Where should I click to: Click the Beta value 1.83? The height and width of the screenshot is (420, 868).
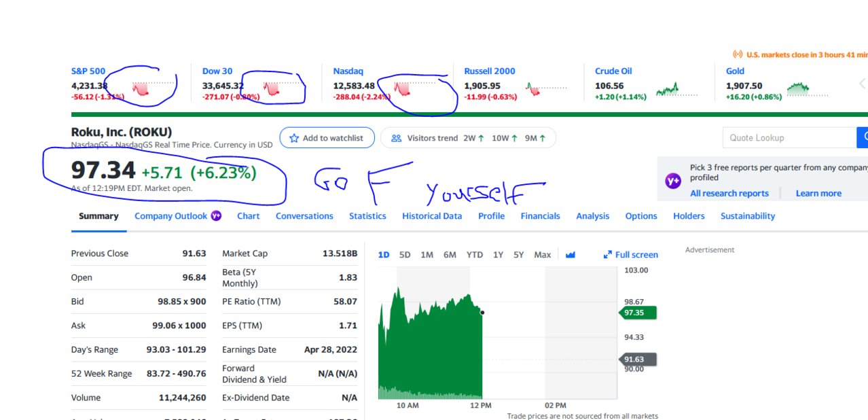(348, 277)
